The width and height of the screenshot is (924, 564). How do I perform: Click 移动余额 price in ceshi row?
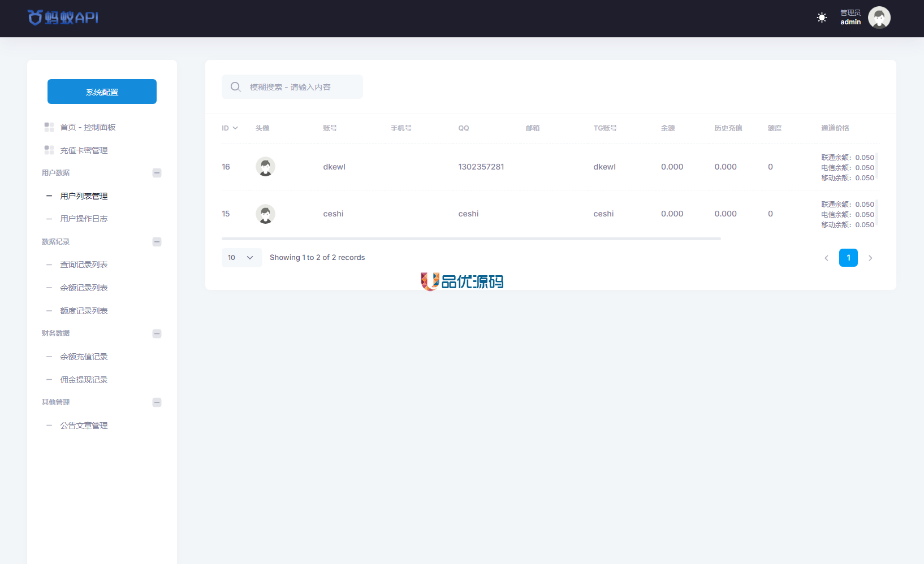coord(848,225)
